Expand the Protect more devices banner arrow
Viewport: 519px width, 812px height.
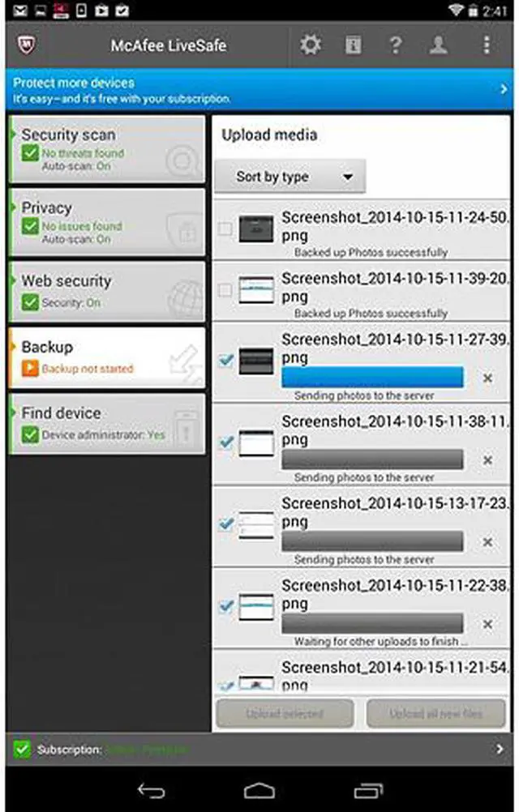click(504, 89)
